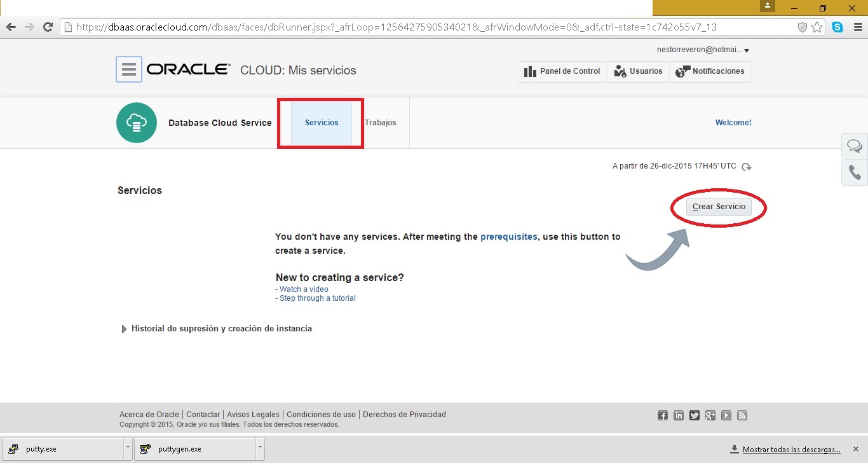Open the prerequisites link
868x463 pixels.
tap(508, 237)
